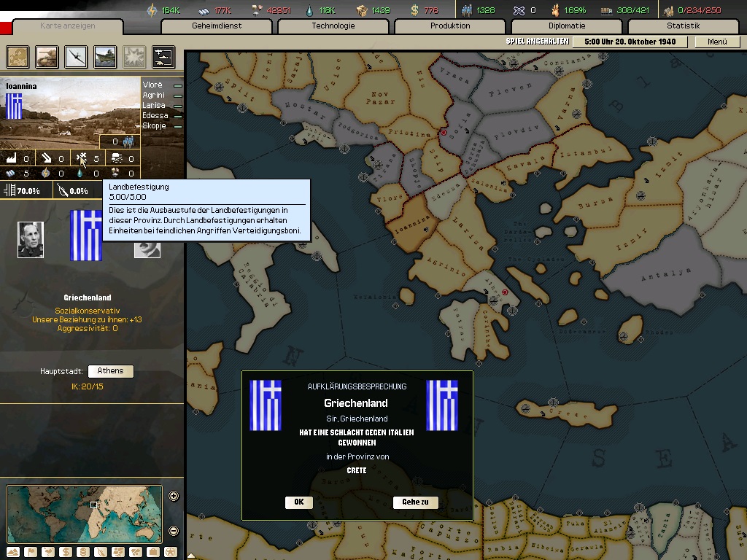The image size is (747, 560).
Task: Zoom in with the minimap plus button
Action: [174, 497]
